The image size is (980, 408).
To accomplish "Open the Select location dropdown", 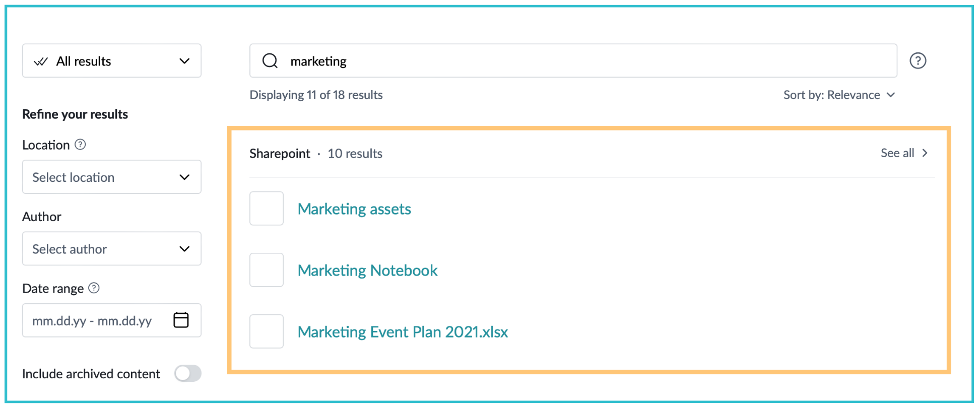I will tap(112, 177).
